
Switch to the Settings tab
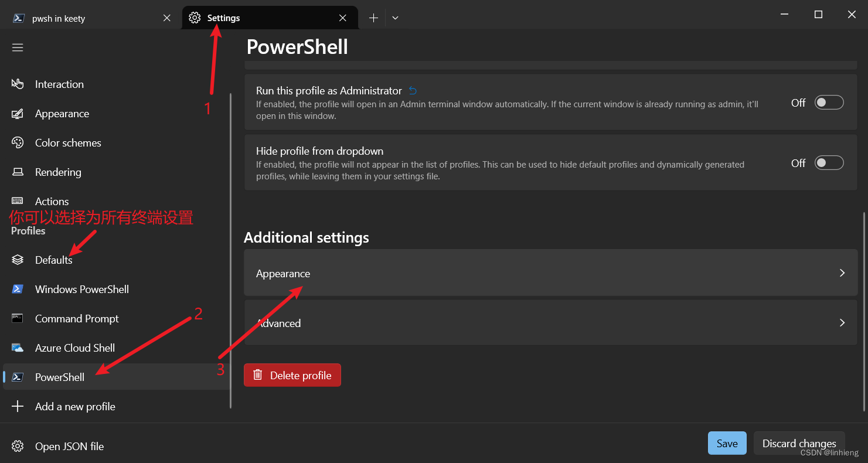pos(270,18)
